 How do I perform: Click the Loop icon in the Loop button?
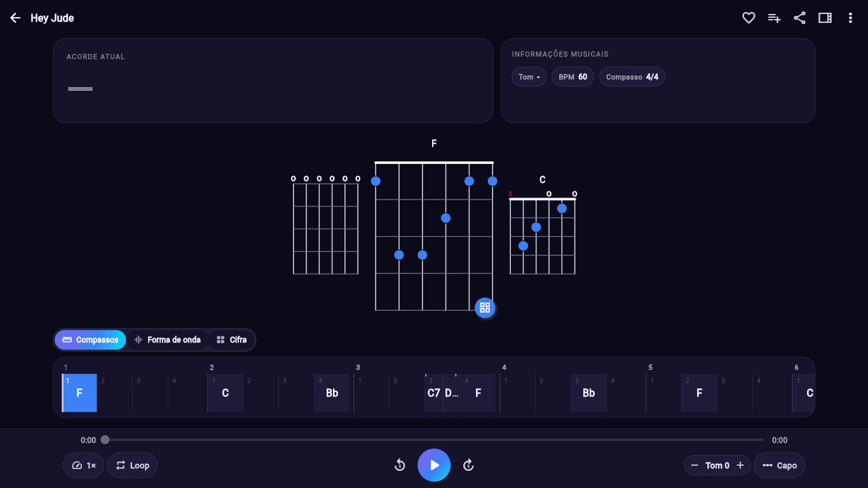(121, 465)
